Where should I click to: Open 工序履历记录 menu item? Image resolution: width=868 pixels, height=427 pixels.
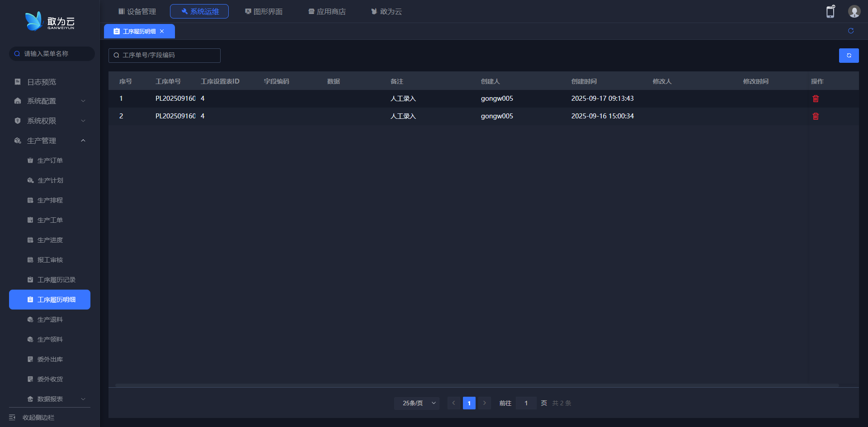[50, 280]
